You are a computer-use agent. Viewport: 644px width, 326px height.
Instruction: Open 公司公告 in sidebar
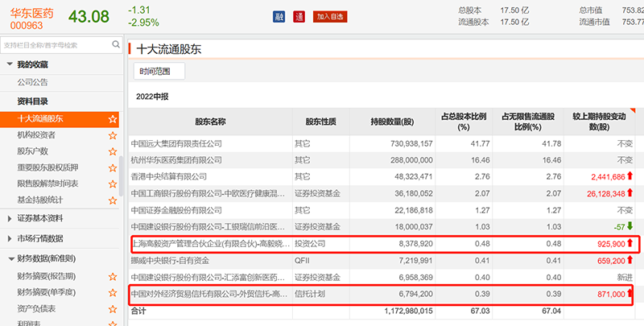(x=32, y=82)
